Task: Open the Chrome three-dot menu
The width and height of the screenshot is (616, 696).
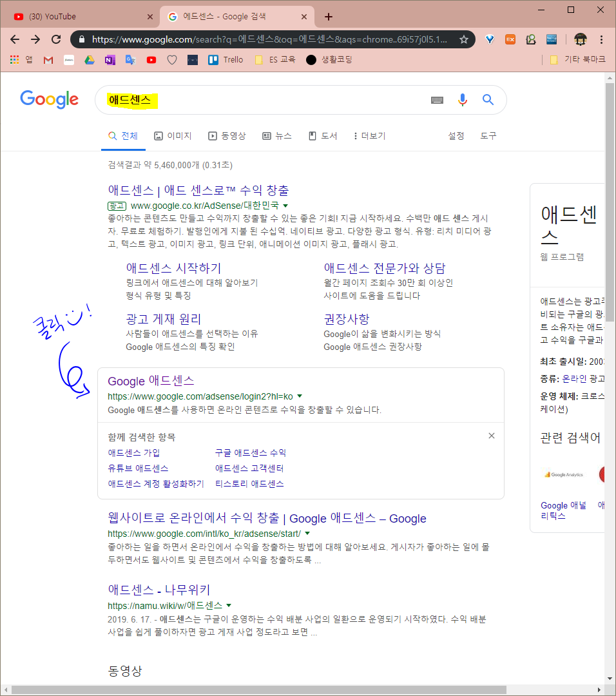Action: [x=601, y=39]
